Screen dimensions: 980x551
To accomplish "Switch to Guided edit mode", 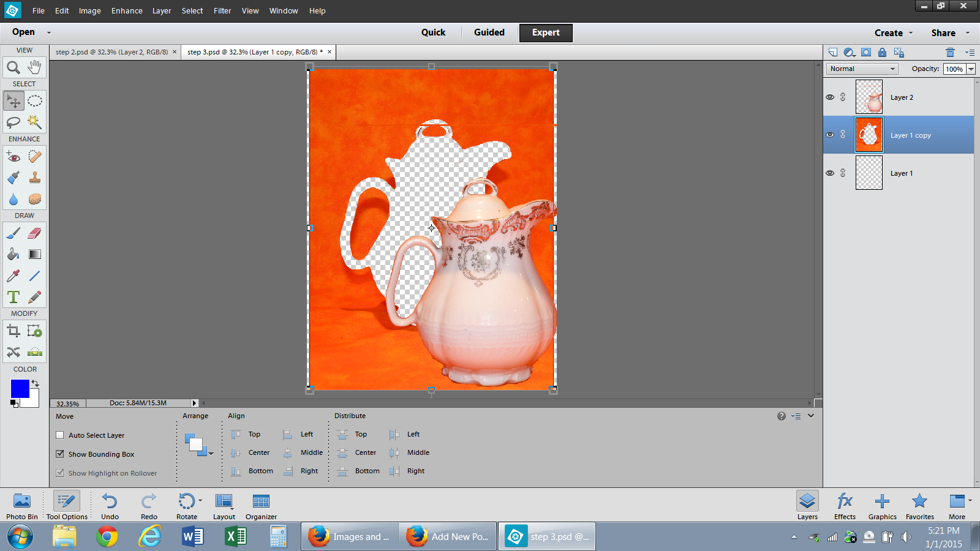I will (489, 32).
